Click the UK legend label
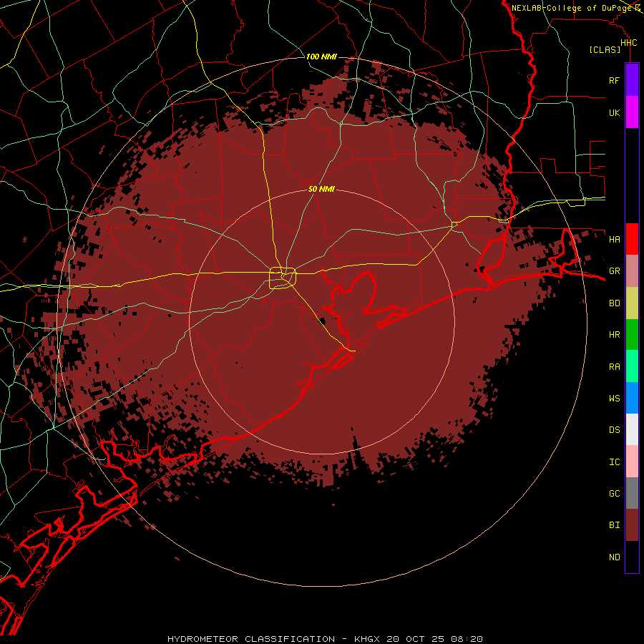644x644 pixels. 614,113
